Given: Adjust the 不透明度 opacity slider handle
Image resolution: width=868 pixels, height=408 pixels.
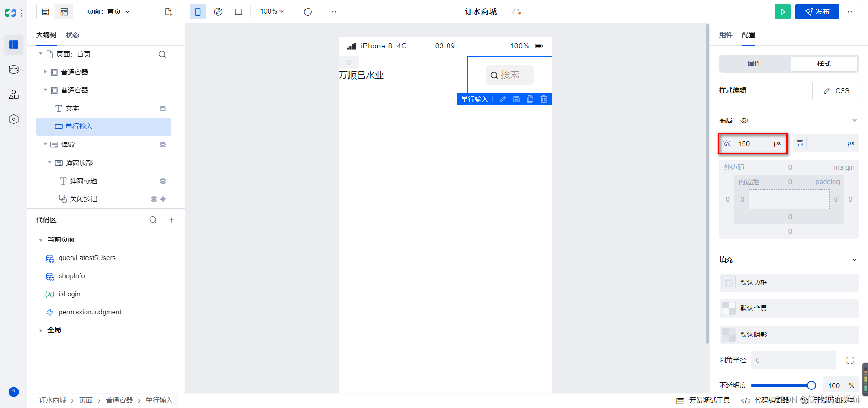Looking at the screenshot, I should point(811,385).
